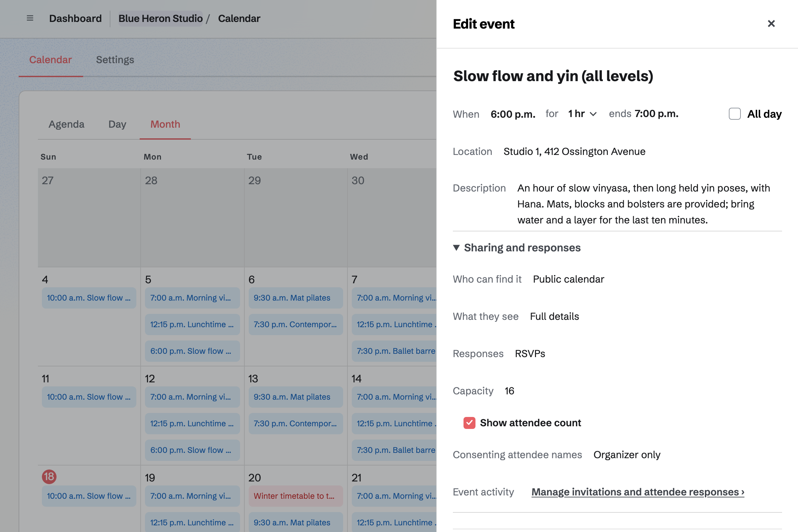Open 7:00 a.m. Morning vinyasa on the 19th

point(193,496)
